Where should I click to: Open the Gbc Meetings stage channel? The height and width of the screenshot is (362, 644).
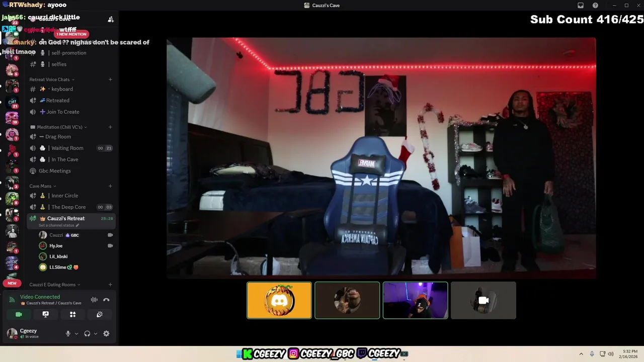click(71, 171)
